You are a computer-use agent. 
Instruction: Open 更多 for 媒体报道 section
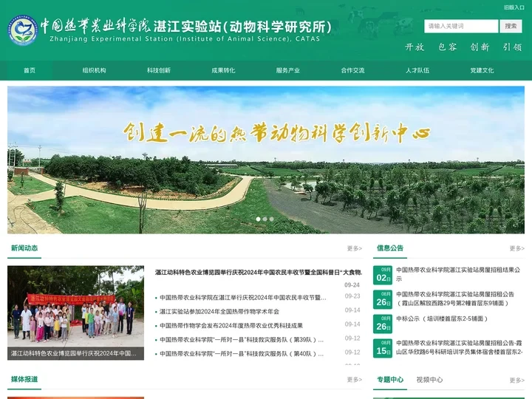click(354, 379)
